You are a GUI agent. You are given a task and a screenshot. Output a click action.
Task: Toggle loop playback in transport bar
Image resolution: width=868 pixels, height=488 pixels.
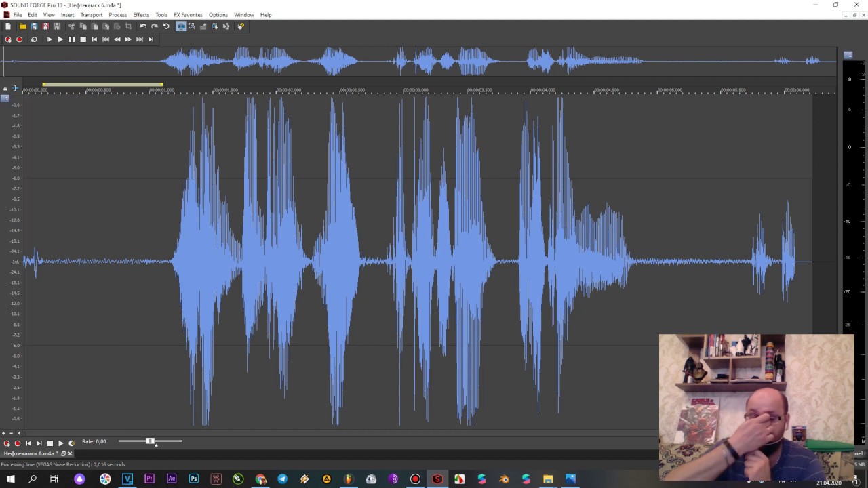[34, 39]
